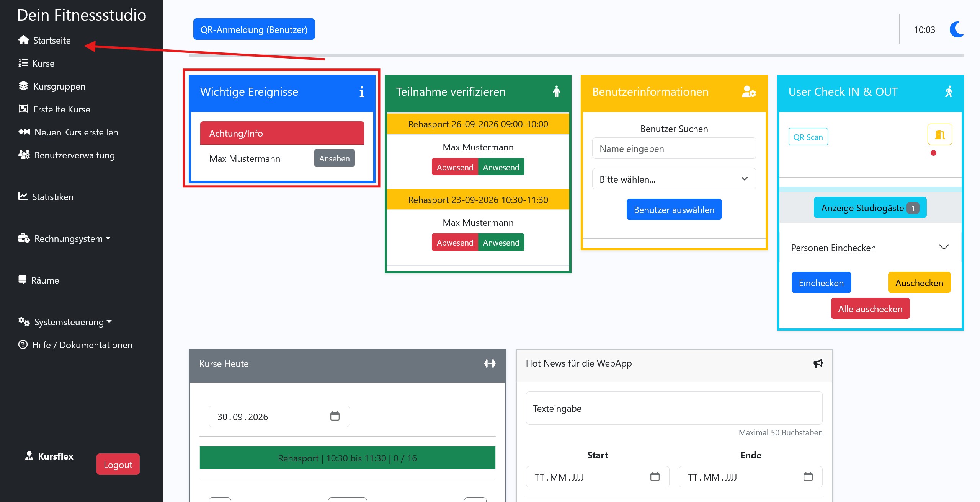Click the yellow door icon button
The height and width of the screenshot is (502, 980).
(x=940, y=134)
